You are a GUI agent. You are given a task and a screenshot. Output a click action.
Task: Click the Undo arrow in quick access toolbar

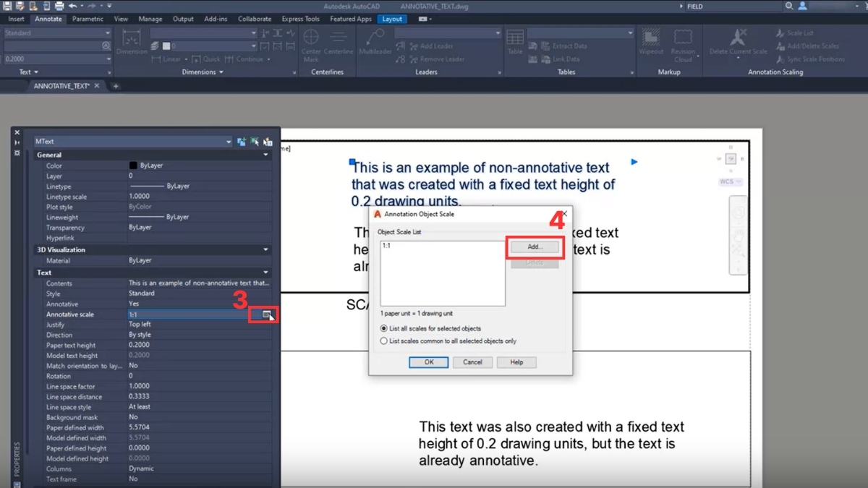point(72,6)
